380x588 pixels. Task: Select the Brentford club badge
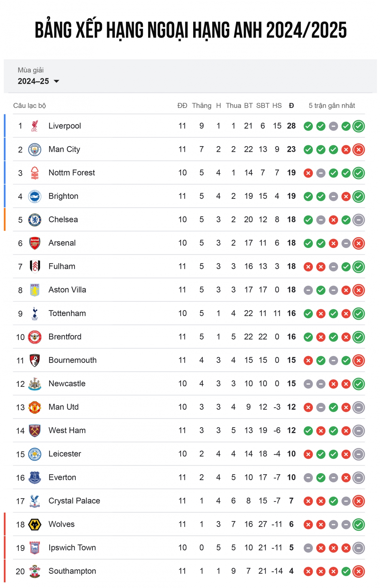click(35, 337)
